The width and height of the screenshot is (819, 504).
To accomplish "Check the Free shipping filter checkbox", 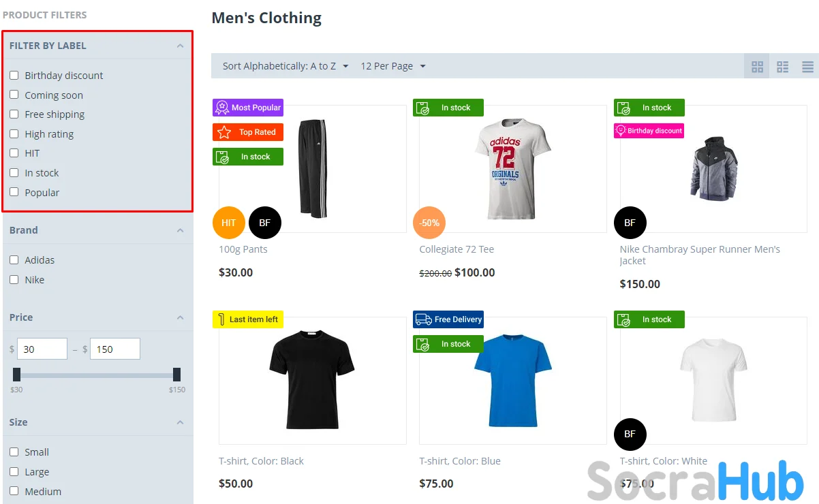I will point(14,114).
